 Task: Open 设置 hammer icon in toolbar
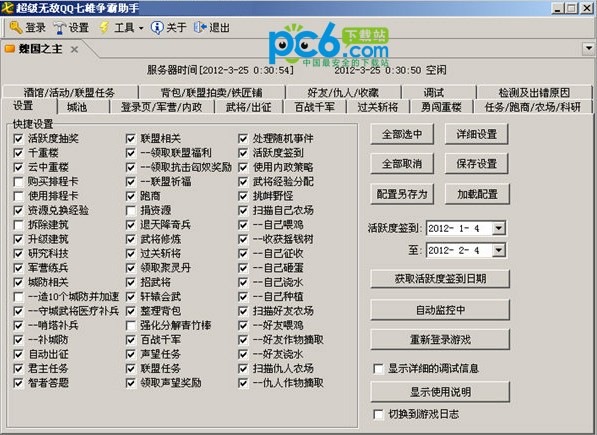click(x=60, y=27)
